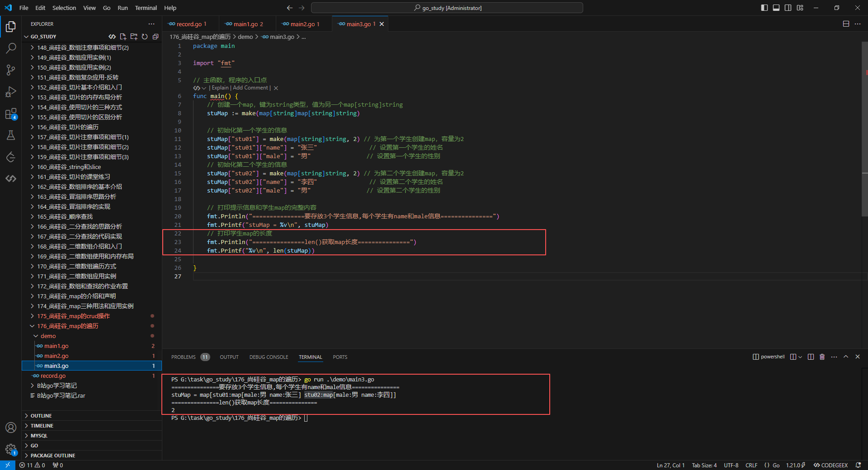The height and width of the screenshot is (470, 868).
Task: Toggle the bottom panel visibility
Action: (776, 8)
